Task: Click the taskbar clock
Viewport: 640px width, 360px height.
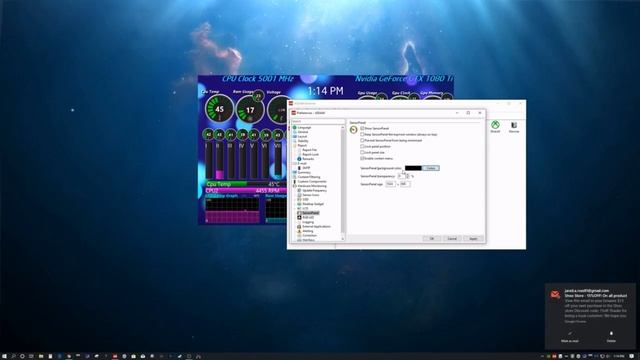Action: [619, 356]
